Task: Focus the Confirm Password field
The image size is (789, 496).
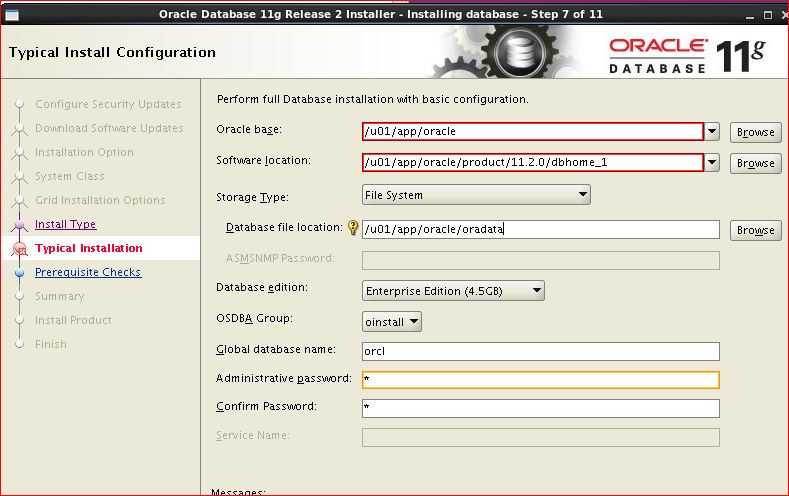Action: (x=540, y=408)
